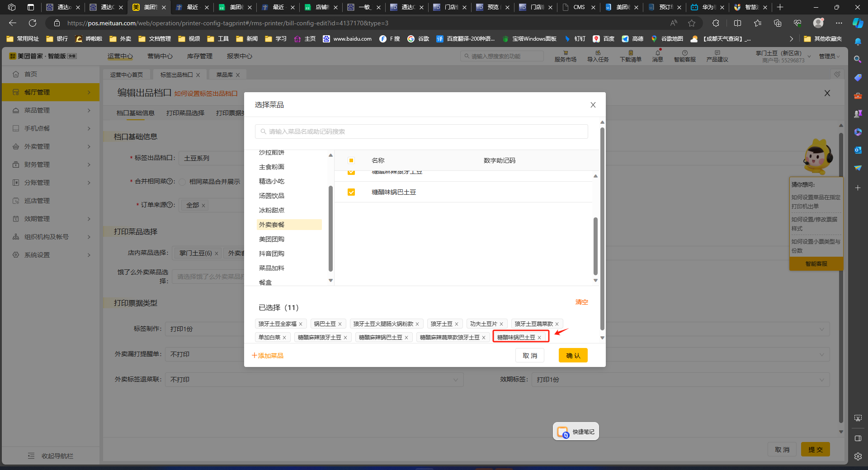Select 菜品加料 category

point(272,268)
